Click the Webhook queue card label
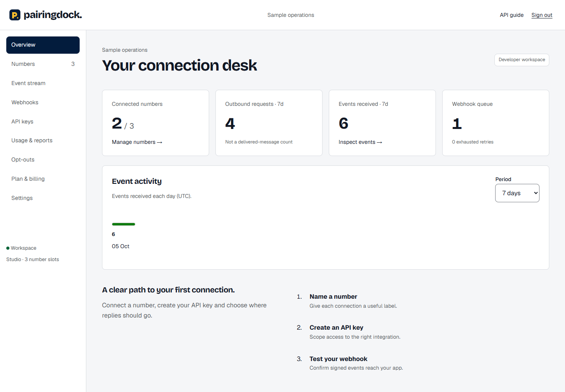565x392 pixels. [472, 104]
